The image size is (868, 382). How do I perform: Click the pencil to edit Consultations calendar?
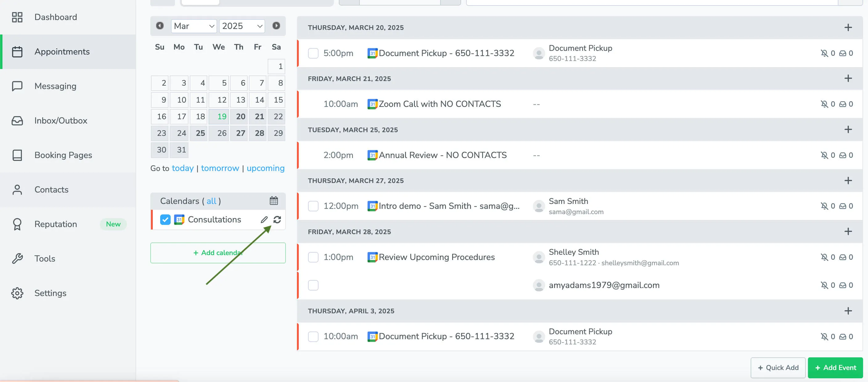coord(264,220)
